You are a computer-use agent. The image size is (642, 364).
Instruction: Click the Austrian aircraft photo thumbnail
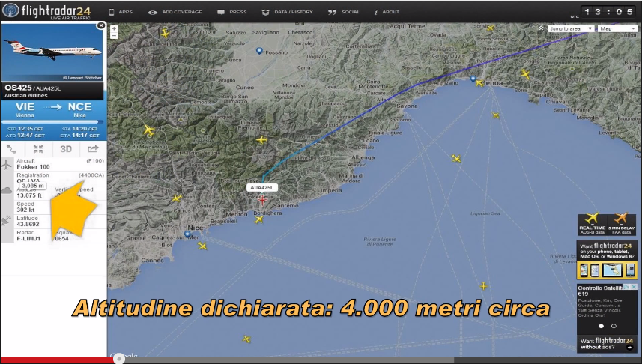coord(52,52)
